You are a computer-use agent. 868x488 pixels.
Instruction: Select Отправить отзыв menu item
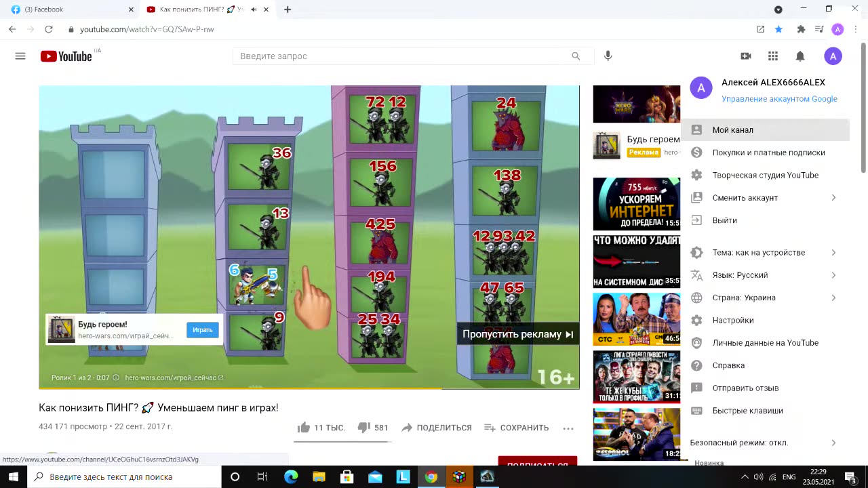765,388
